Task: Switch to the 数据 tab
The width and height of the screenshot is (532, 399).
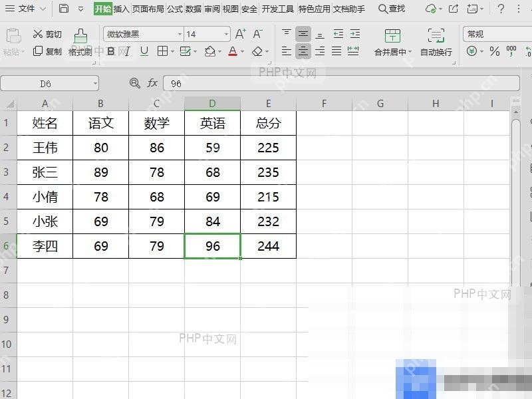Action: tap(194, 9)
